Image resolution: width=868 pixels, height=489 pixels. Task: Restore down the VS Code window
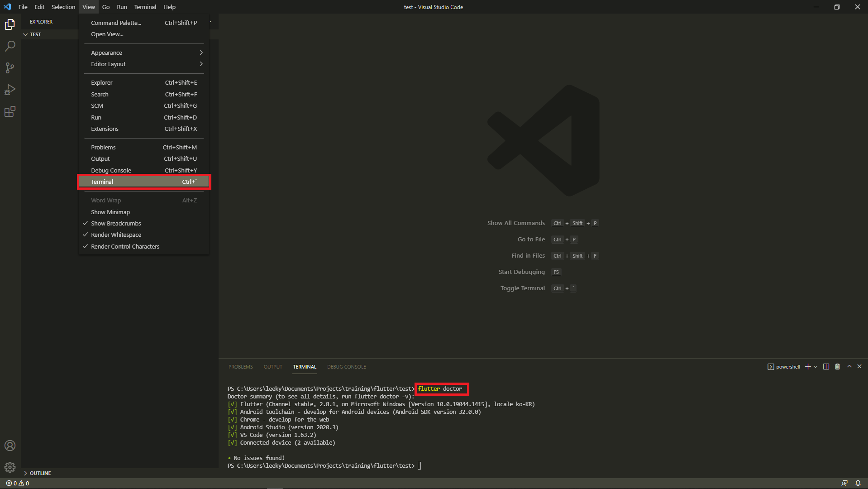point(837,7)
